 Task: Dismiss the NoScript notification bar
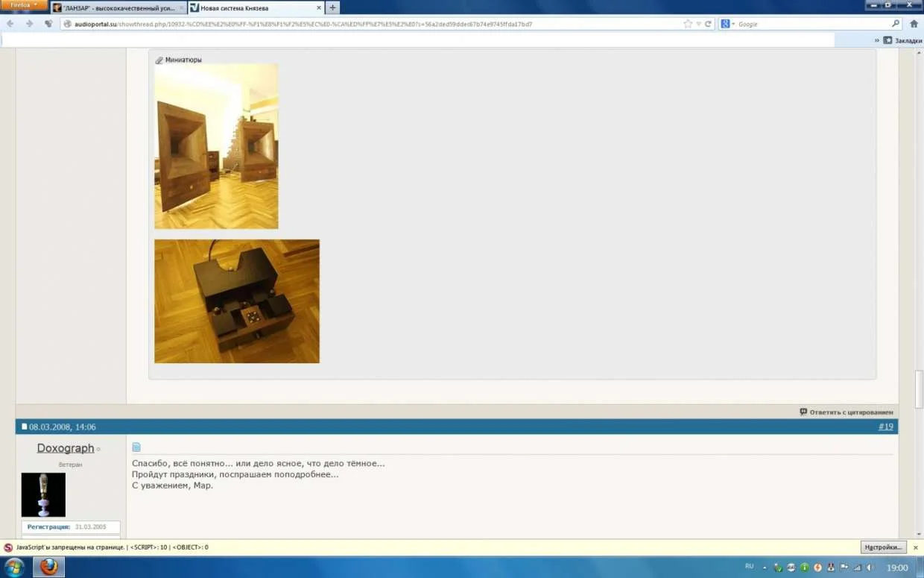click(x=916, y=547)
